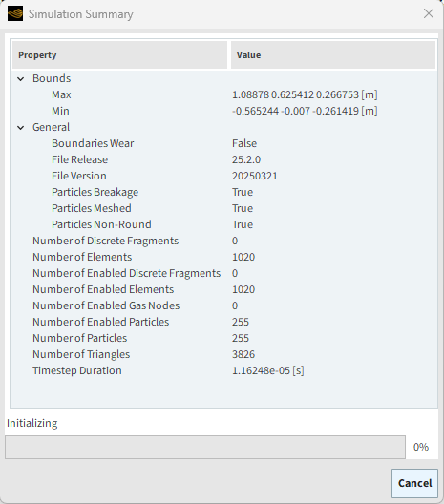Collapse the General section chevron
Viewport: 444px width, 504px height.
point(21,128)
